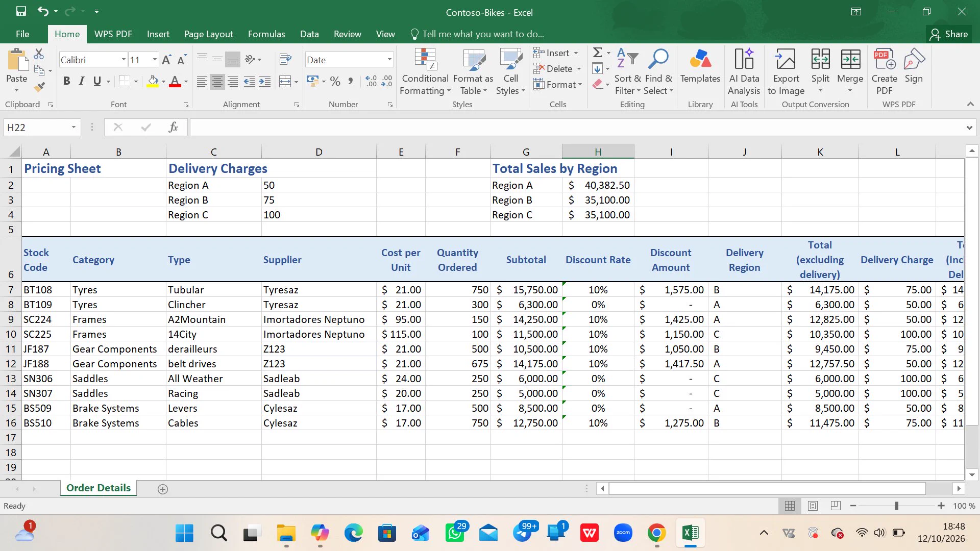The width and height of the screenshot is (980, 551).
Task: Click the Clear eraser icon
Action: point(598,84)
